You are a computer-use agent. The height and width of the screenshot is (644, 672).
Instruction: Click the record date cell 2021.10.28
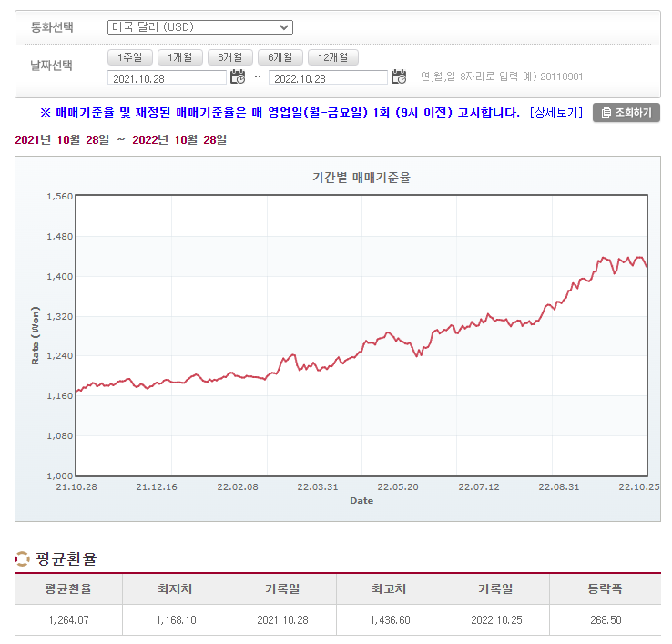click(x=282, y=620)
